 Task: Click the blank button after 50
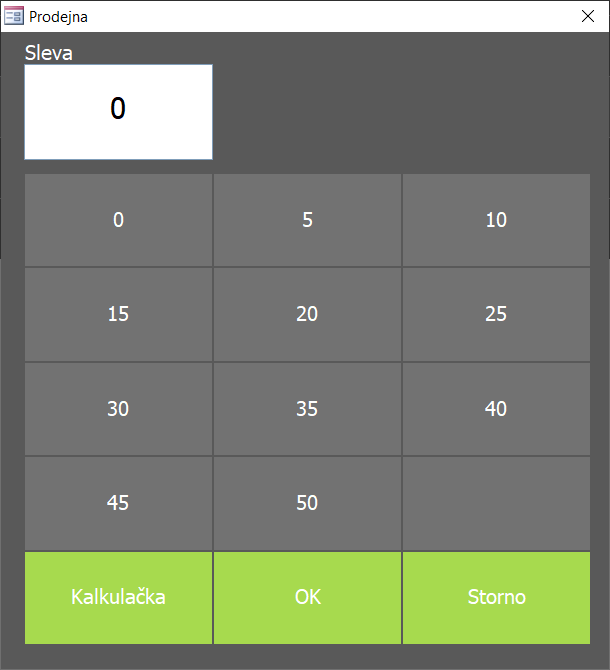pyautogui.click(x=496, y=503)
